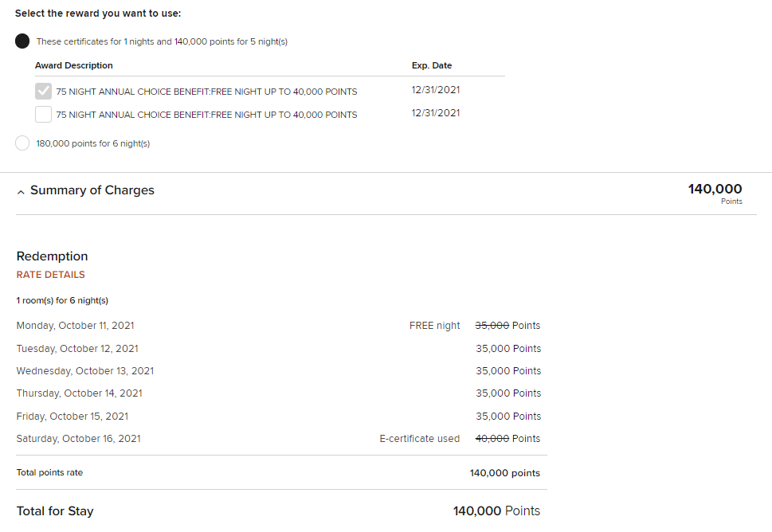Click the struck-through 40,000 Points value
This screenshot has height=532, width=772.
[x=492, y=439]
